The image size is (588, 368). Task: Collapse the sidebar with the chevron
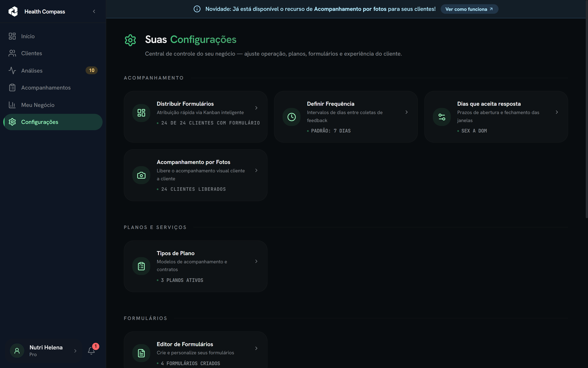click(94, 11)
